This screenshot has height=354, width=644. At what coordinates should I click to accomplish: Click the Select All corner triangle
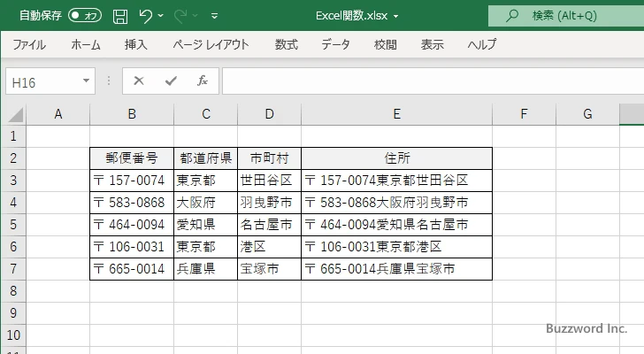pos(15,114)
